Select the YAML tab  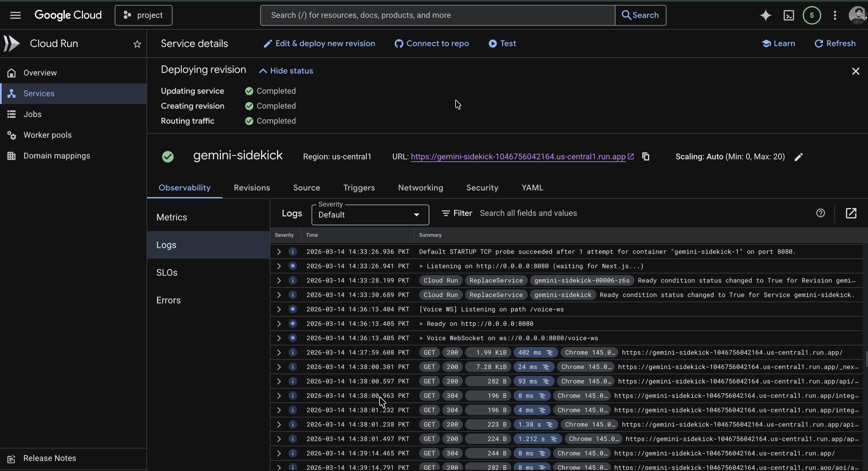[532, 187]
